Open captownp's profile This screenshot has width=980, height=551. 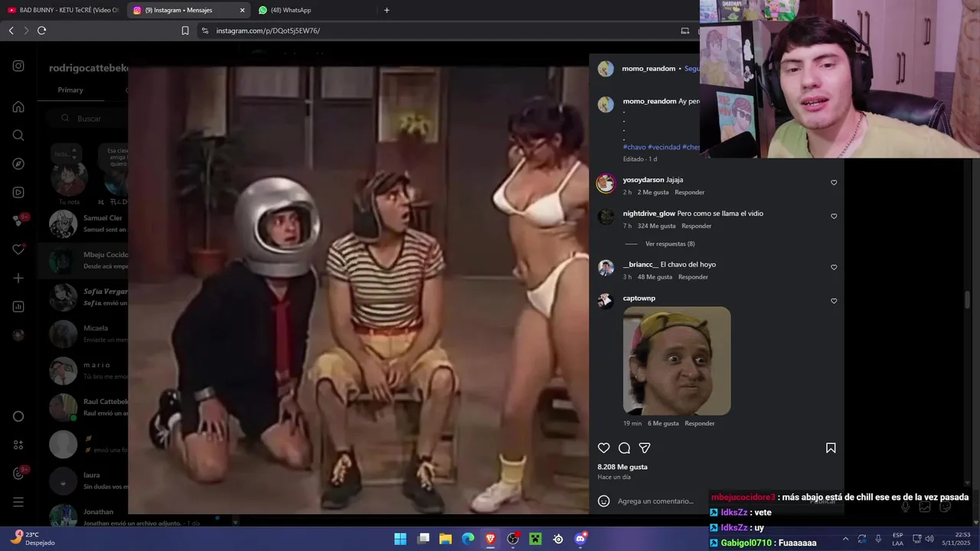[x=639, y=298]
